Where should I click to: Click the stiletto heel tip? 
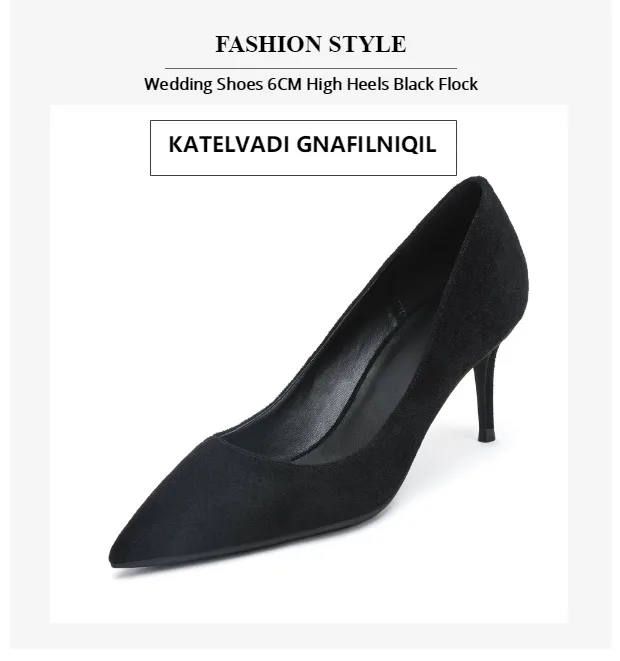[x=486, y=435]
